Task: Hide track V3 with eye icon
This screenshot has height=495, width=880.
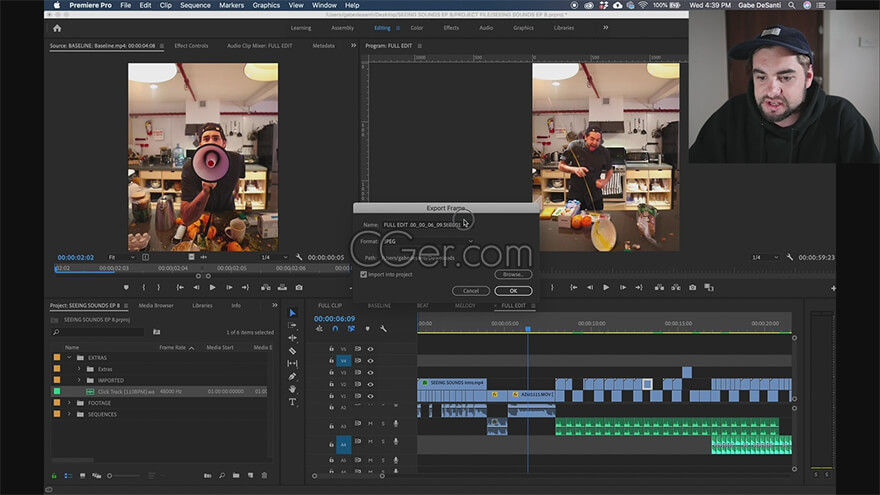Action: tap(370, 373)
